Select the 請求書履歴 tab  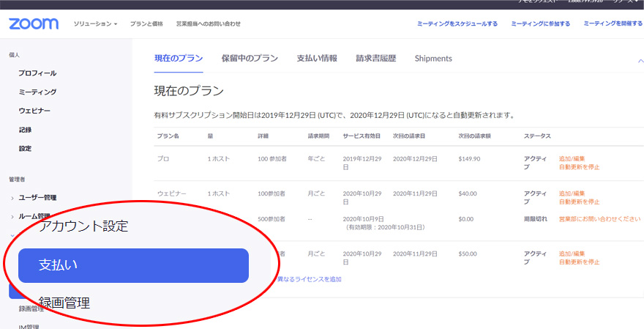coord(375,59)
